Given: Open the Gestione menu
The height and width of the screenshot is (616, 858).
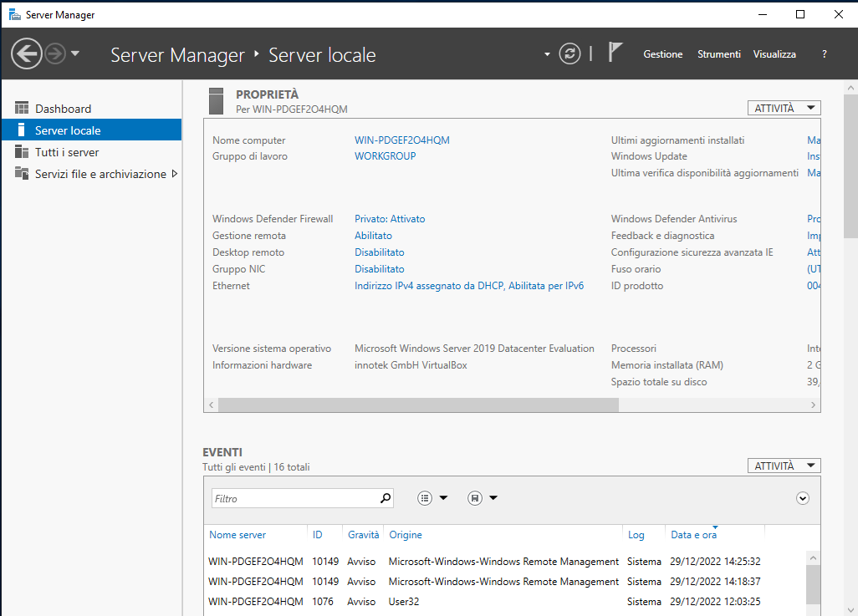Looking at the screenshot, I should pyautogui.click(x=662, y=54).
